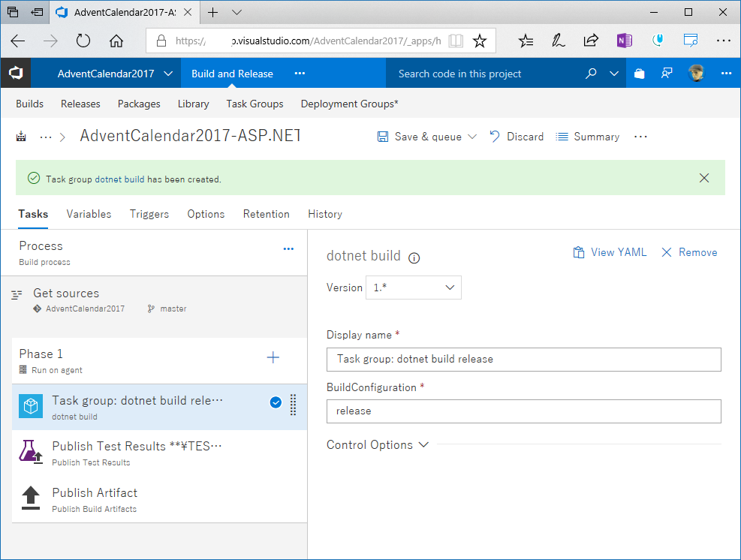Open the Process ellipsis menu
Viewport: 741px width, 560px height.
pos(288,249)
